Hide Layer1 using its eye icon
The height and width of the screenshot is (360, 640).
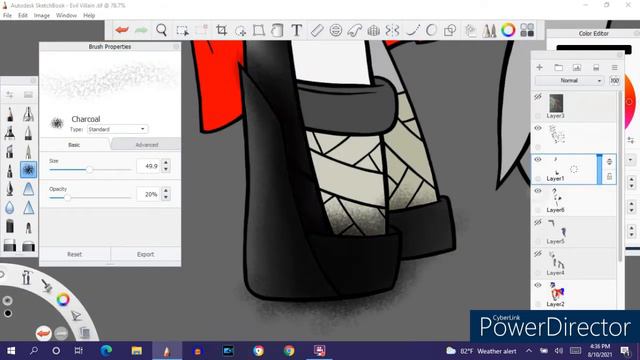(538, 160)
